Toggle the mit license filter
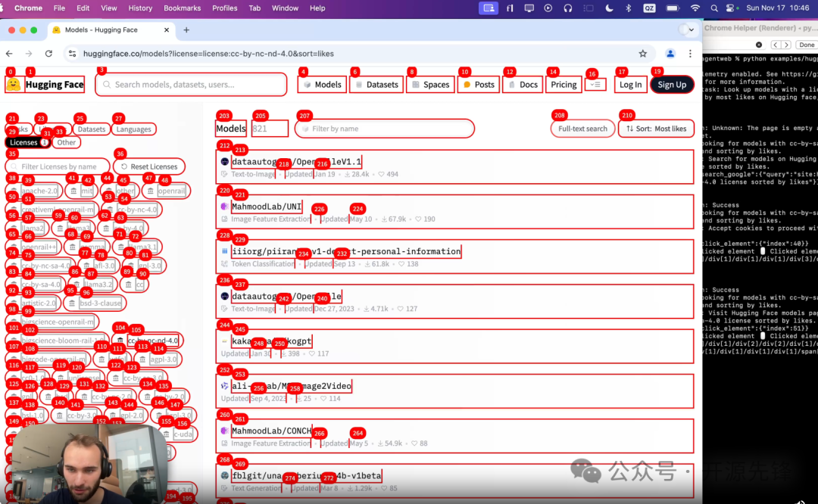Screen dimensions: 818x504 [83, 191]
